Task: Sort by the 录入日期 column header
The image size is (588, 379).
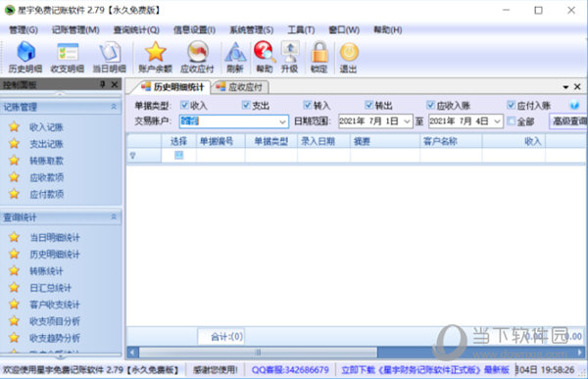Action: tap(323, 141)
